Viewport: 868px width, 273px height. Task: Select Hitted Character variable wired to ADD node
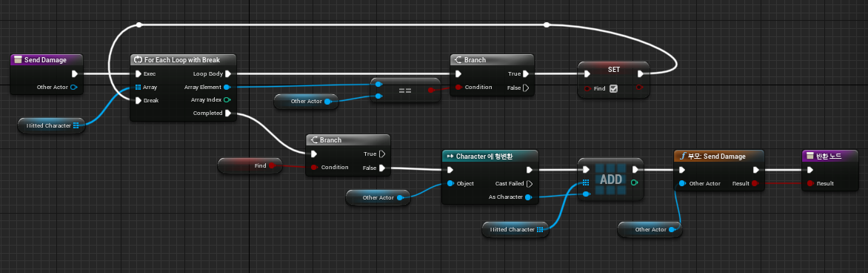point(515,230)
